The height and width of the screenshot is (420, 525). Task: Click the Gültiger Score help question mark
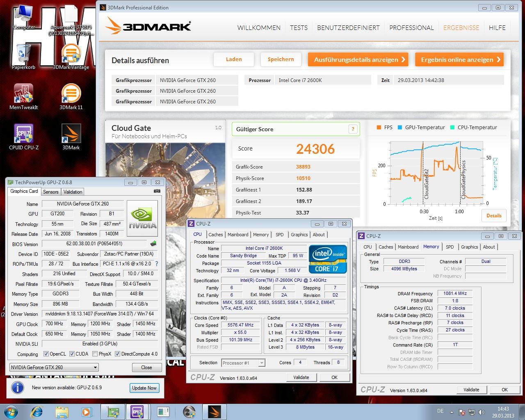coord(353,129)
